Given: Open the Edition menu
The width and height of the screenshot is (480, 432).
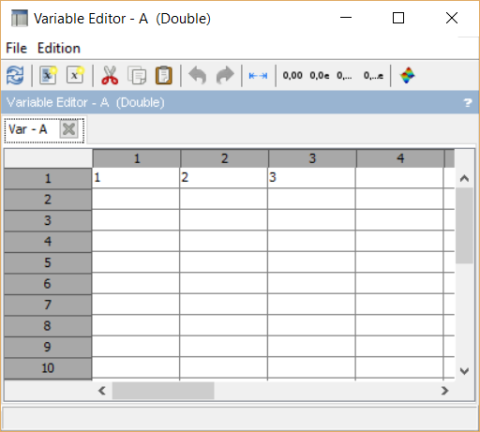Looking at the screenshot, I should [59, 48].
